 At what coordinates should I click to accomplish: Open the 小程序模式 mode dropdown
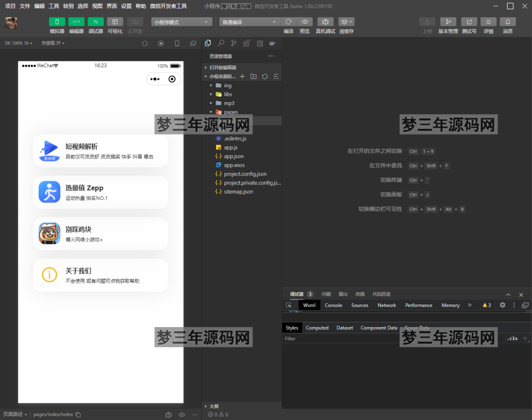[x=181, y=22]
